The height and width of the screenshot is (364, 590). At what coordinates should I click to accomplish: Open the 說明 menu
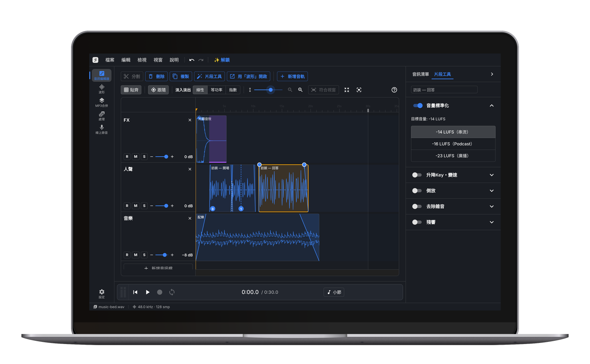tap(174, 60)
